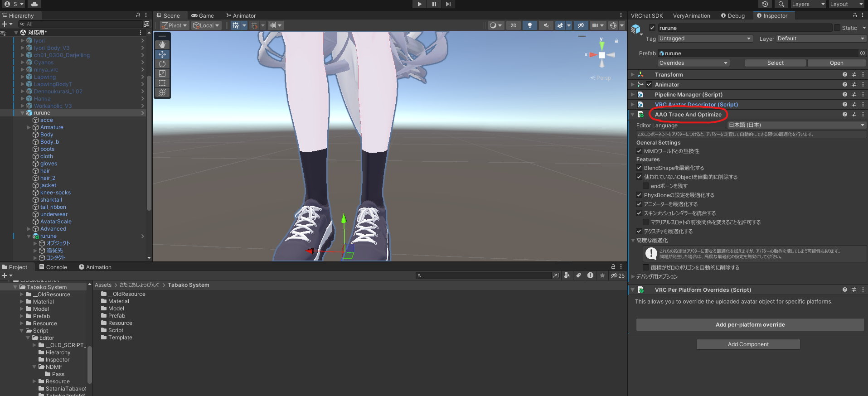868x396 pixels.
Task: Search by type in Project
Action: click(x=567, y=275)
